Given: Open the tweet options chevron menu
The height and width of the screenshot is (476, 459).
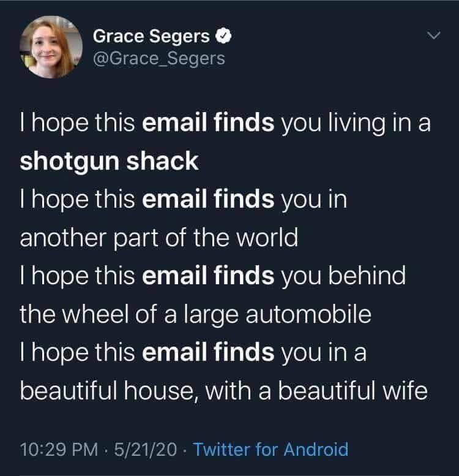Looking at the screenshot, I should pos(433,38).
